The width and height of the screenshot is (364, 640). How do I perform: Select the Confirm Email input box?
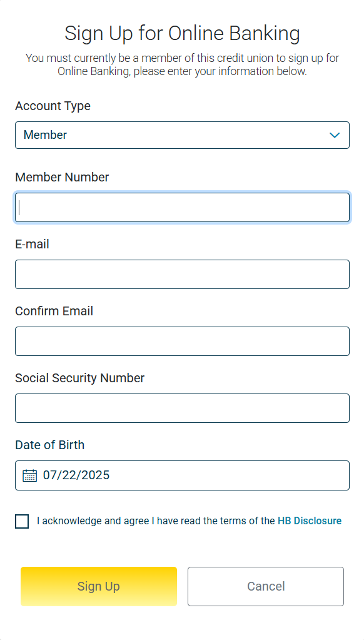pos(182,341)
